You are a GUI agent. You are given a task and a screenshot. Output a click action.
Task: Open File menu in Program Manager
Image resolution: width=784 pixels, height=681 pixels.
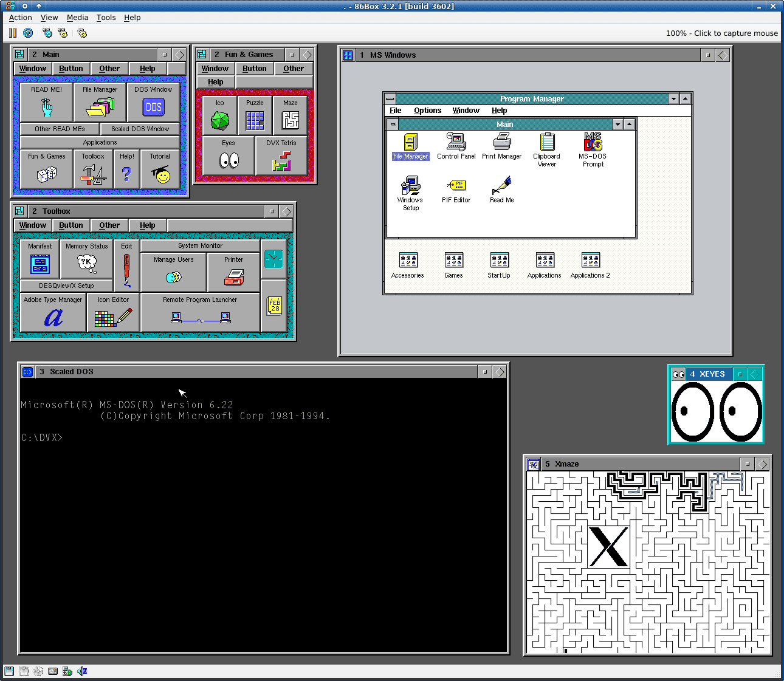(x=395, y=111)
